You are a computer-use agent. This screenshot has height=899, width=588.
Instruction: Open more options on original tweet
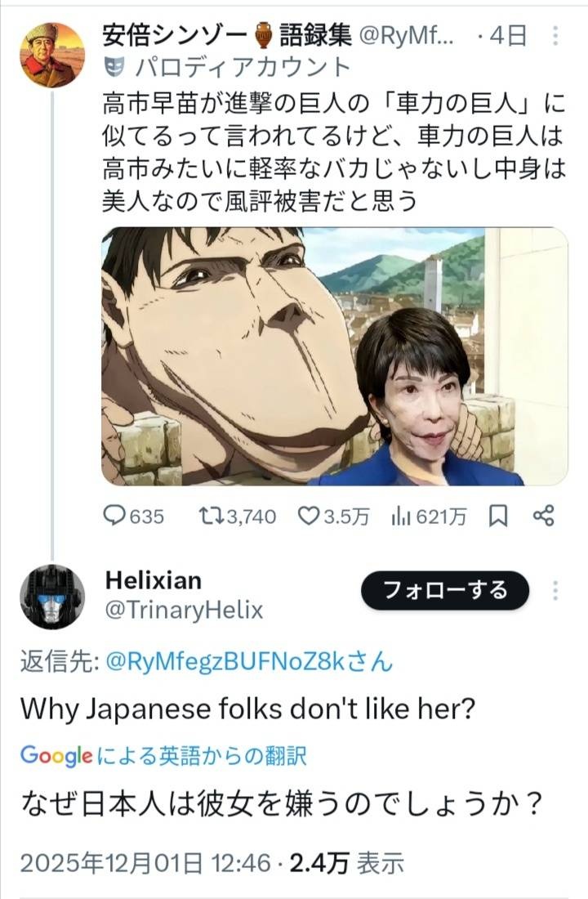[556, 36]
